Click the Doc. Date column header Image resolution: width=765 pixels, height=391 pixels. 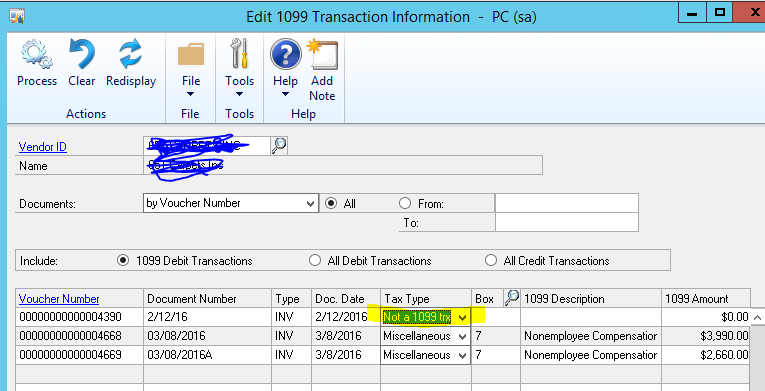click(x=346, y=298)
